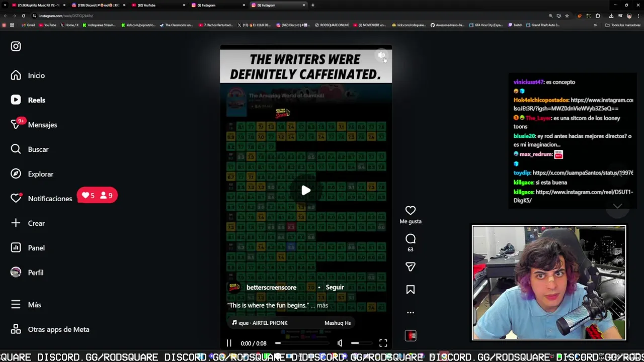This screenshot has width=644, height=362.
Task: Open the extensions puzzle icon
Action: pyautogui.click(x=598, y=16)
